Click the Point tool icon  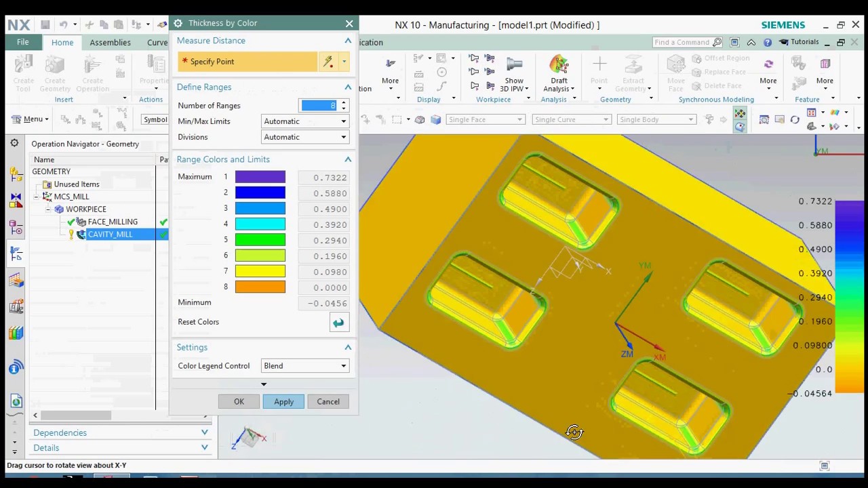click(x=599, y=66)
